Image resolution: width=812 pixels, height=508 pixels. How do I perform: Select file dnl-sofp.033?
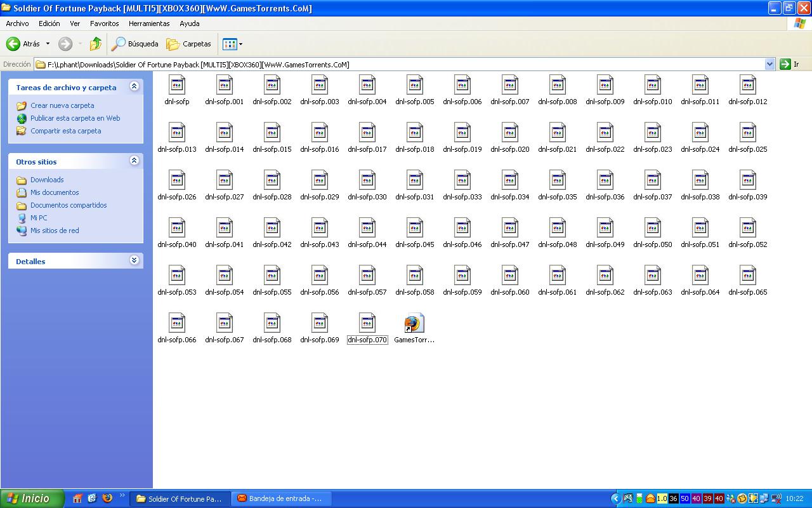(x=462, y=185)
